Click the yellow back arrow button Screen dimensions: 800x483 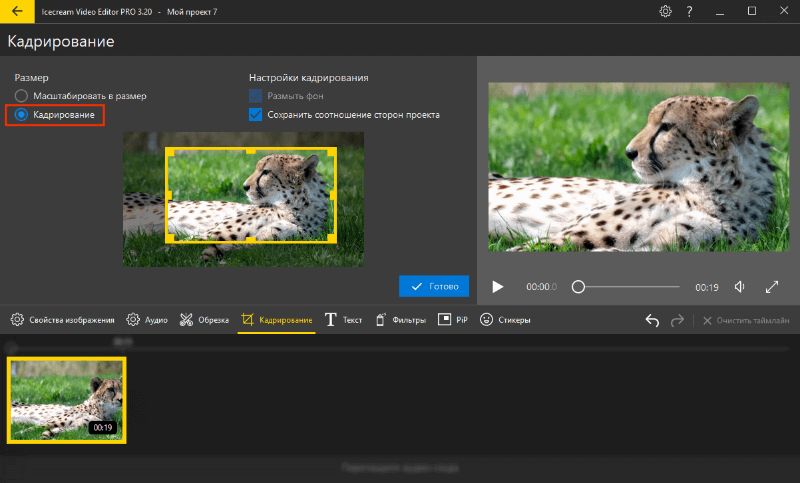(17, 12)
